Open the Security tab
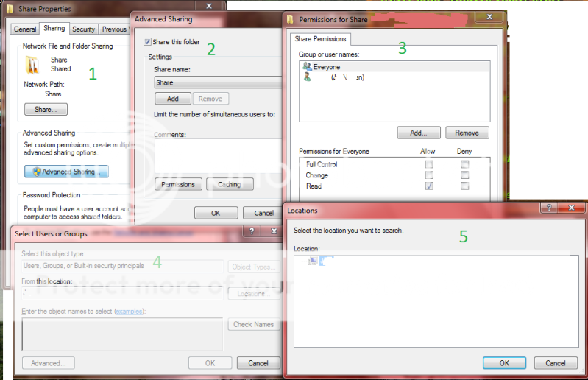Image resolution: width=588 pixels, height=380 pixels. (x=83, y=29)
